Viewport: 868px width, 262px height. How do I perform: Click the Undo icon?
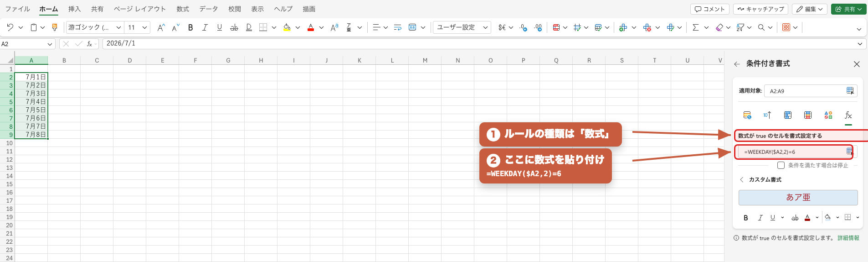(10, 27)
